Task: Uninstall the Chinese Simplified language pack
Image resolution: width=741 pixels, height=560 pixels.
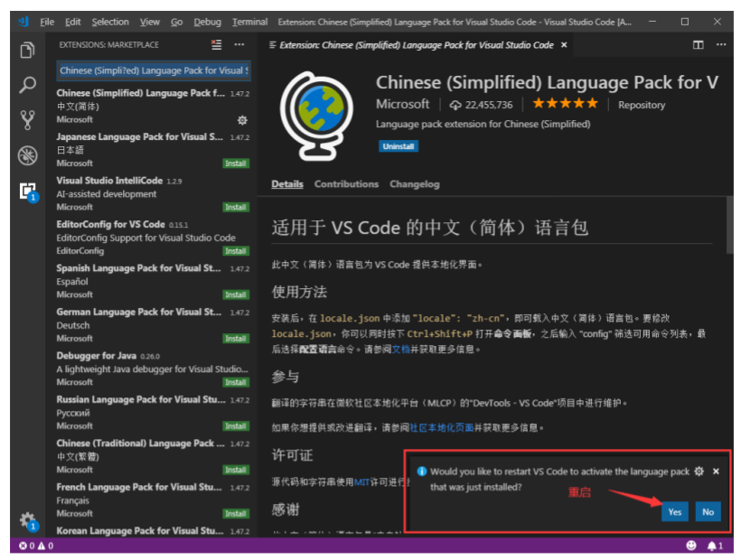Action: point(398,146)
